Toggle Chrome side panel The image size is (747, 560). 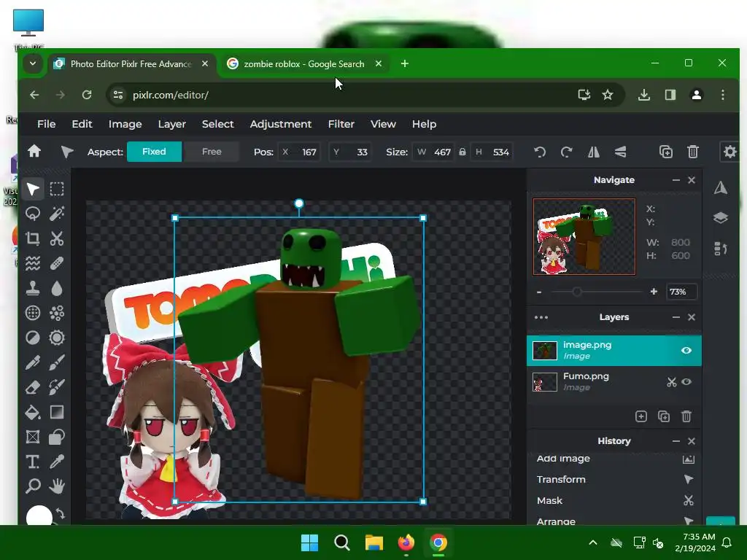coord(670,95)
